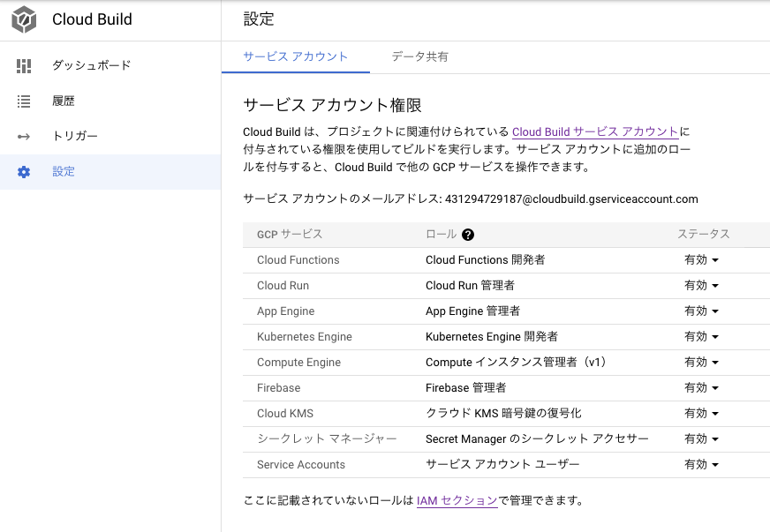Click the 履歴 list icon
The image size is (770, 532).
point(24,101)
